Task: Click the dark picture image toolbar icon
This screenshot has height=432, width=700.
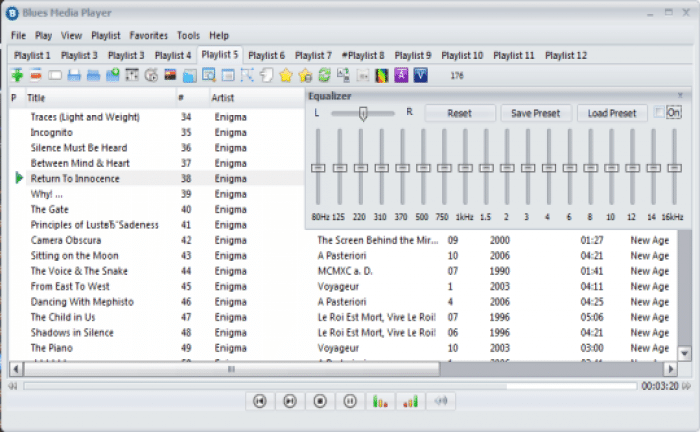Action: (170, 75)
